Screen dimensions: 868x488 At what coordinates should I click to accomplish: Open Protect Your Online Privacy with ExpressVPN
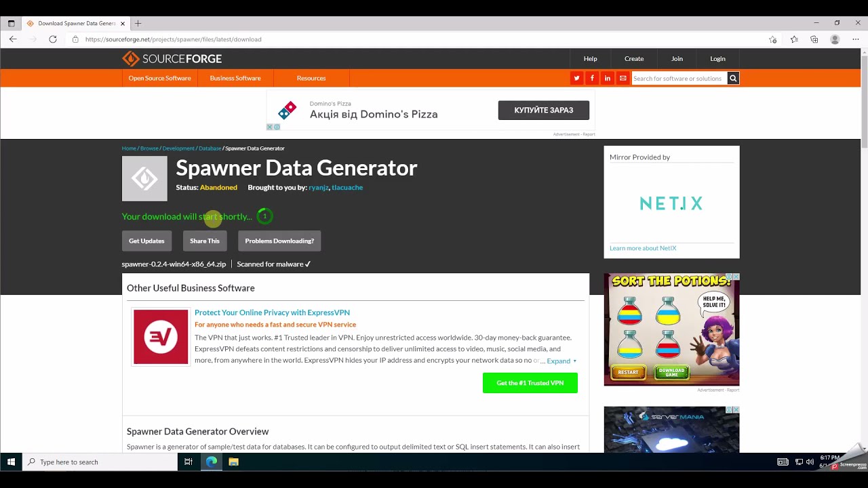pos(272,312)
